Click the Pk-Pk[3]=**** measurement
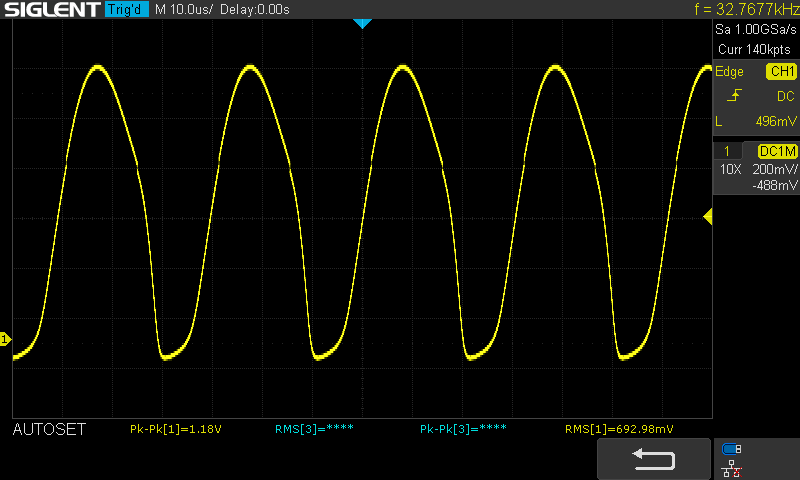This screenshot has width=800, height=480. click(463, 430)
